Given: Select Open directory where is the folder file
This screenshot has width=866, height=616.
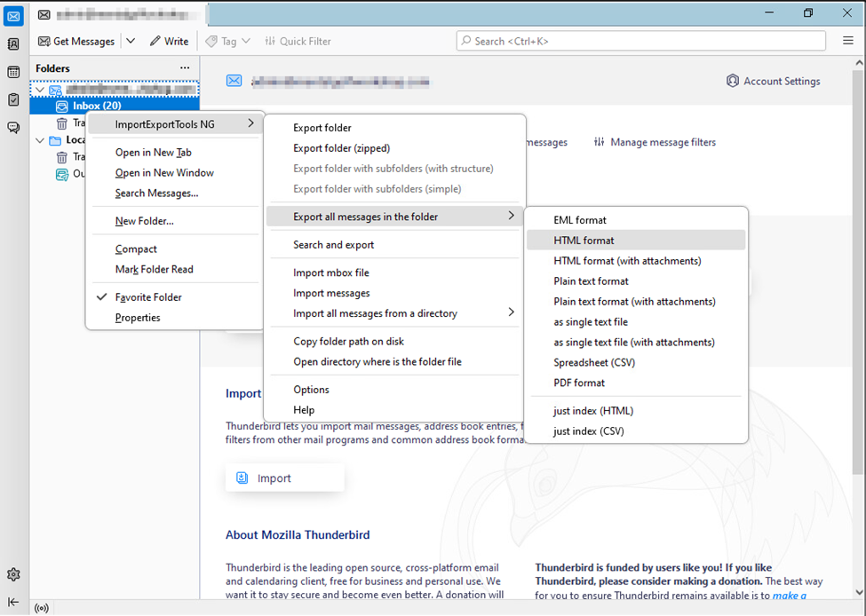Looking at the screenshot, I should point(393,361).
